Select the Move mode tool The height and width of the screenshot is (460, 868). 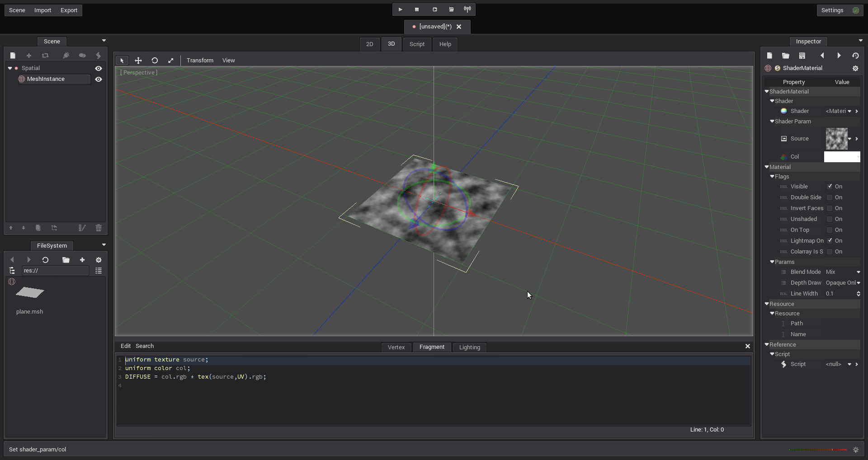tap(138, 61)
